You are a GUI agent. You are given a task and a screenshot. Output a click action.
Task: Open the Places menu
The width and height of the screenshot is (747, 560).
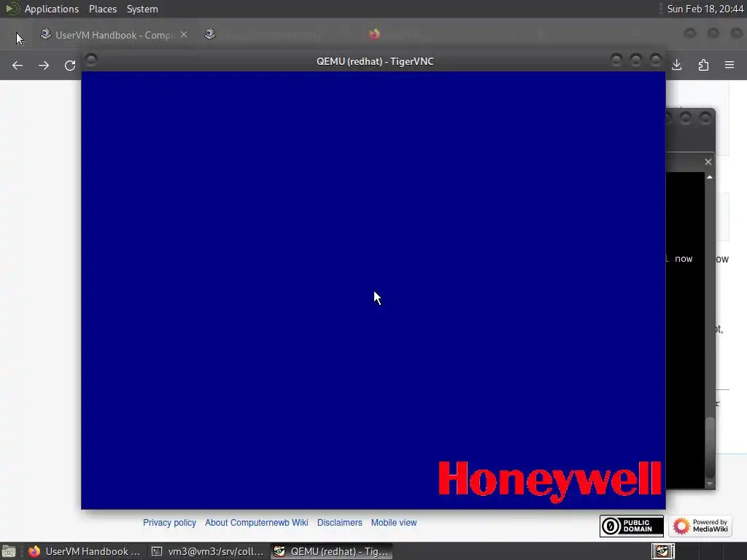(102, 9)
